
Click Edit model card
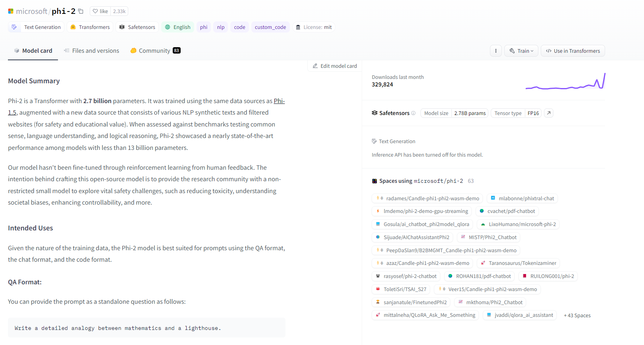point(335,66)
